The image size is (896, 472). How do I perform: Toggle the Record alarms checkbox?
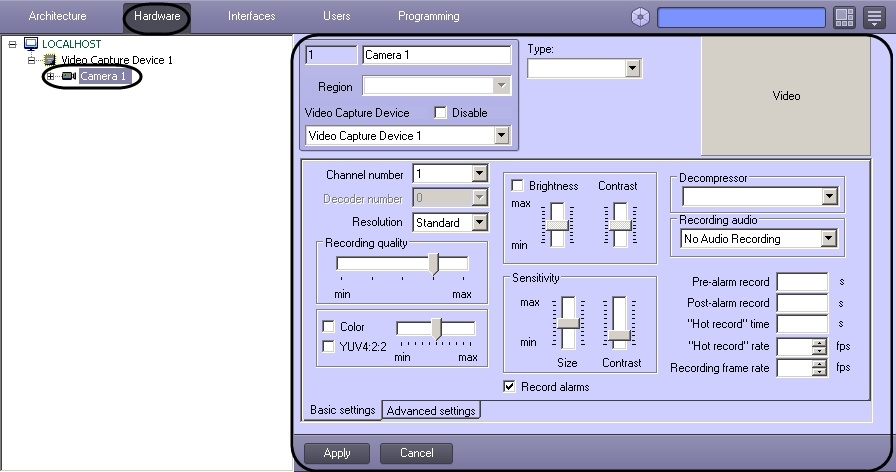[510, 386]
